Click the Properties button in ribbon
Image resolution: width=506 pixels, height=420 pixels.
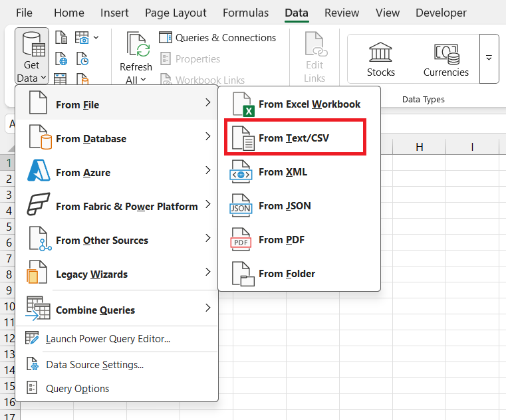[190, 58]
